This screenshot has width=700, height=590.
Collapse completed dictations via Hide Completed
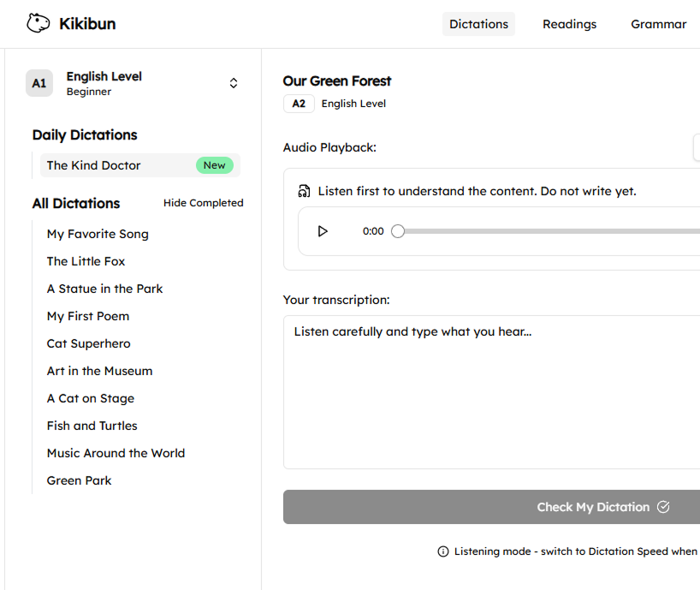203,203
